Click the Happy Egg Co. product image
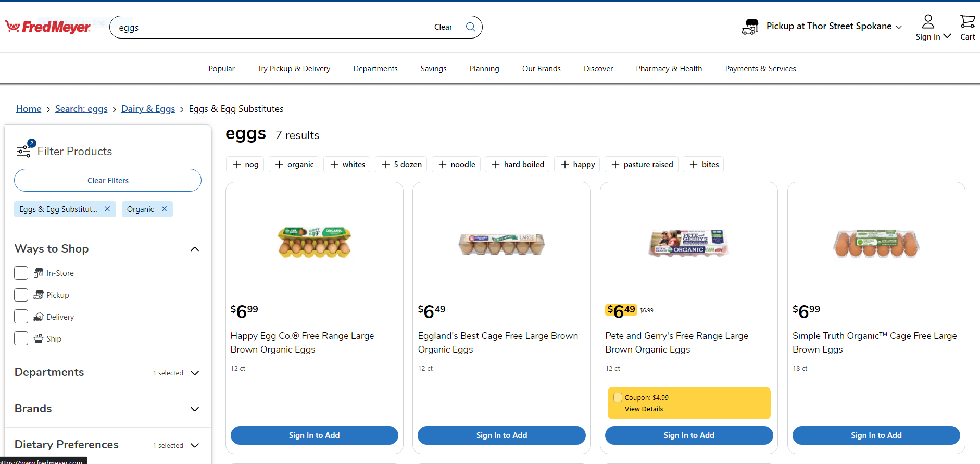The height and width of the screenshot is (464, 980). (314, 242)
